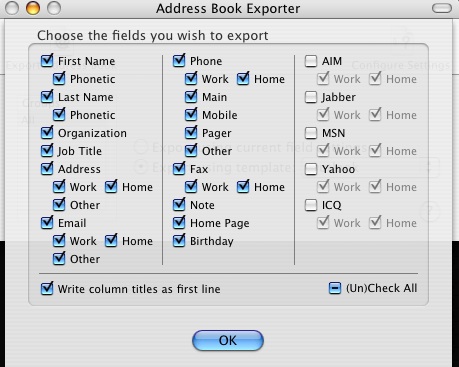Click the toolbar toggle pill in title bar
Image resolution: width=459 pixels, height=367 pixels.
point(442,8)
